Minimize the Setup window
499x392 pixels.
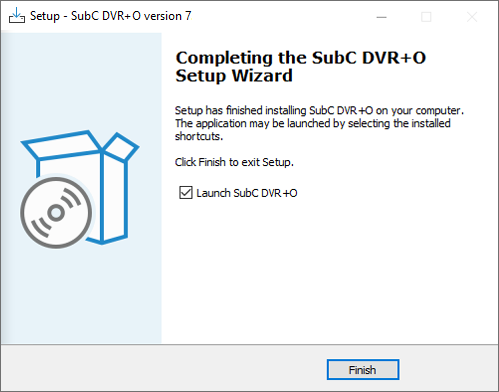coord(381,17)
